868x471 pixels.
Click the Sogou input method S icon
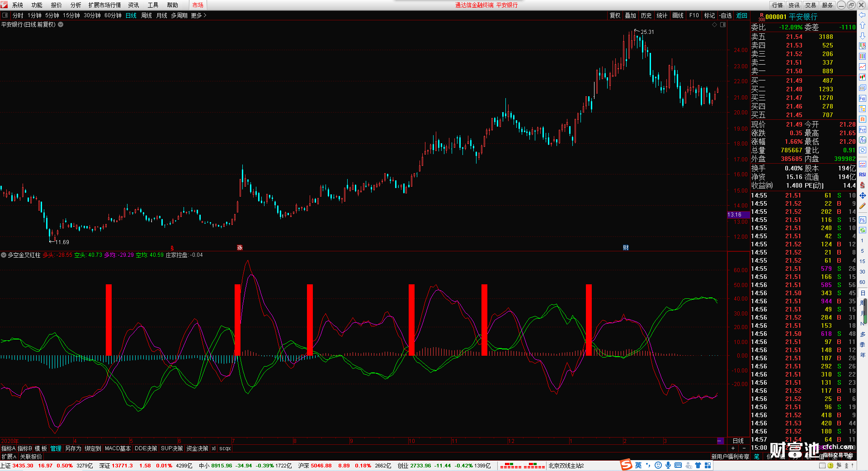tap(626, 465)
